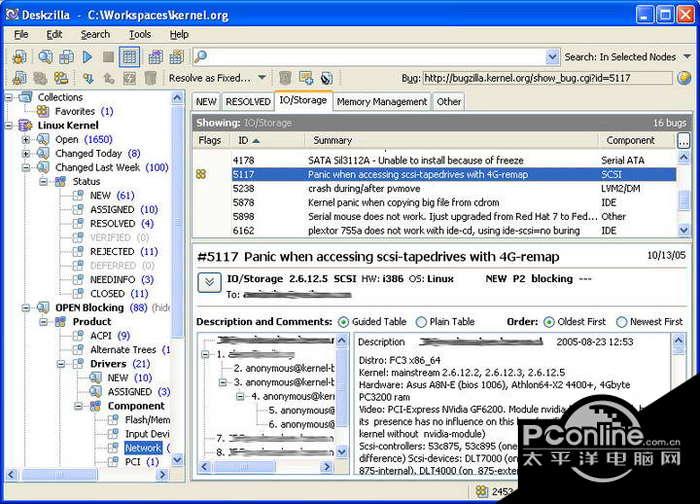The width and height of the screenshot is (700, 504).
Task: Open the Edit menu
Action: (54, 34)
